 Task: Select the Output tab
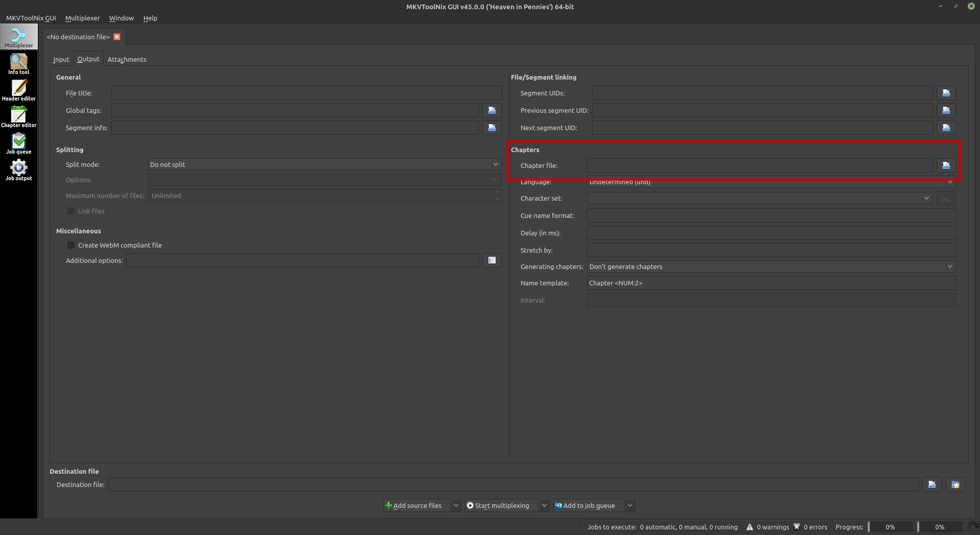88,59
